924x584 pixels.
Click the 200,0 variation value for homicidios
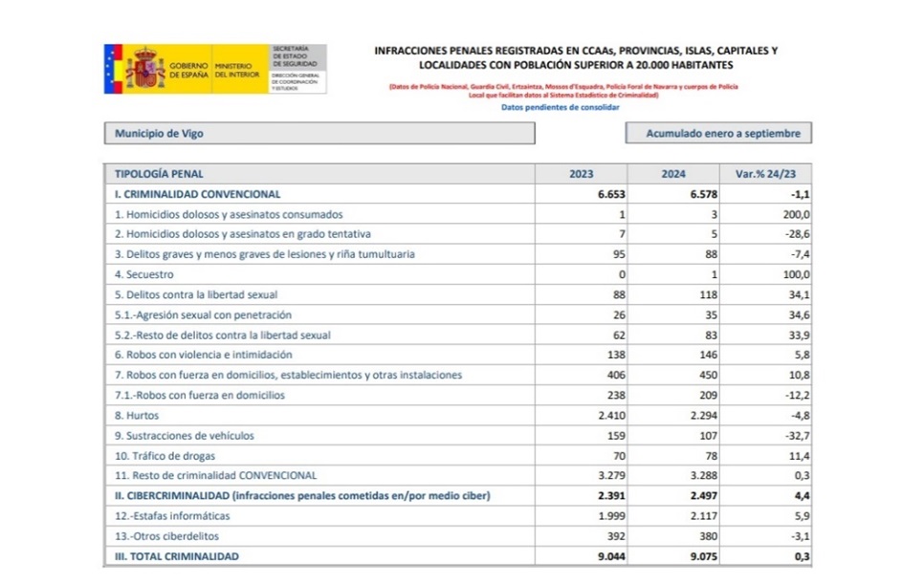pos(796,214)
